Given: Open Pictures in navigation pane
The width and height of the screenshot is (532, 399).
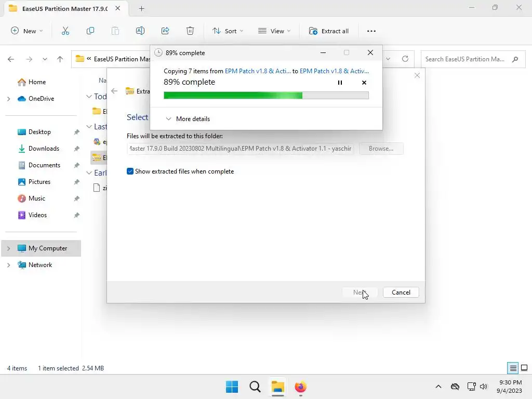Looking at the screenshot, I should tap(39, 182).
